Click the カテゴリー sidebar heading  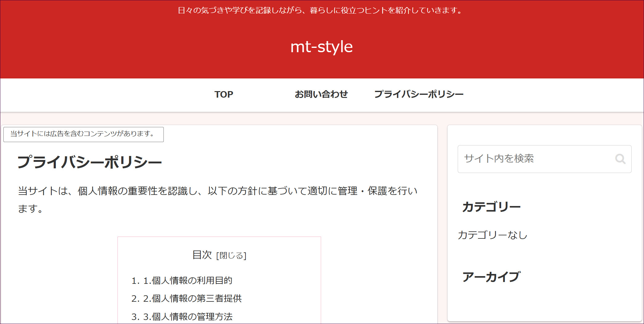(491, 207)
